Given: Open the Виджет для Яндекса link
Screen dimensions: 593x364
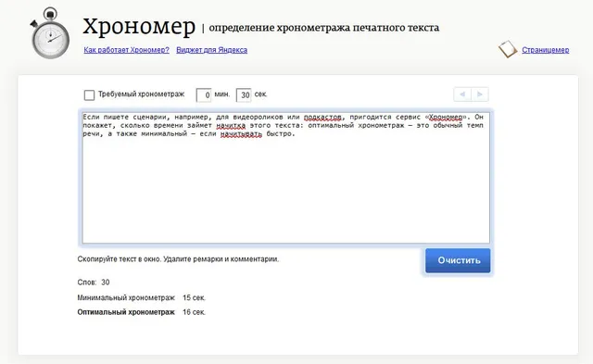Looking at the screenshot, I should [211, 50].
